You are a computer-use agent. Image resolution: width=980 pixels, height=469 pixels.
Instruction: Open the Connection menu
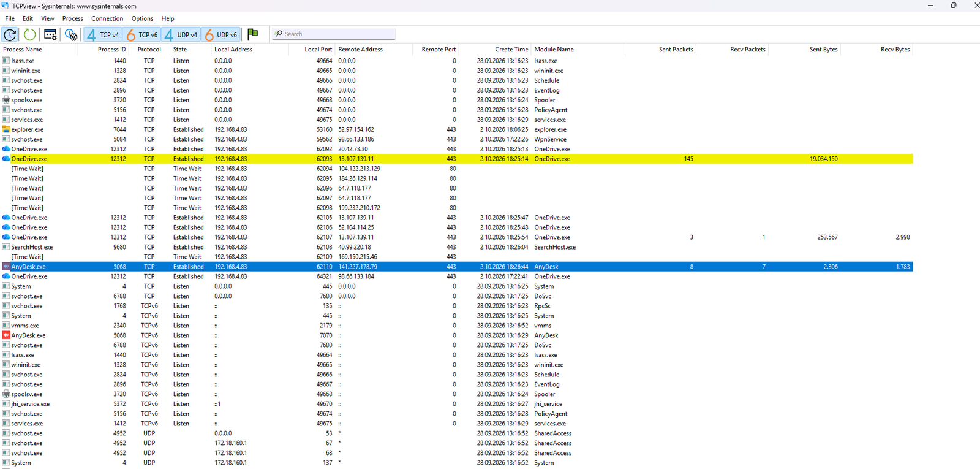107,18
